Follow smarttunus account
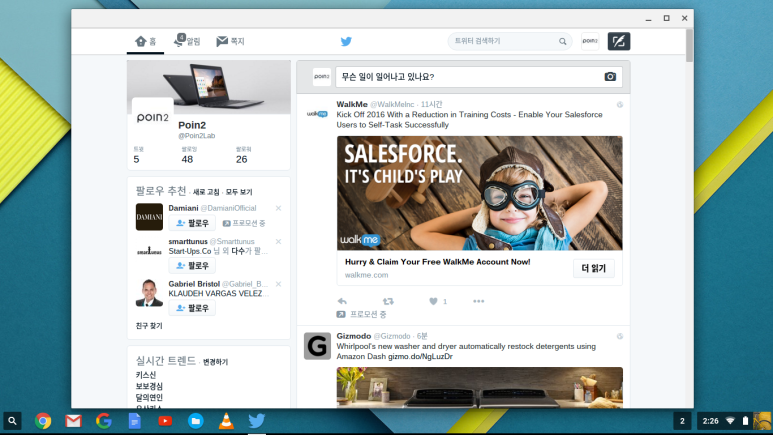This screenshot has width=773, height=435. click(192, 266)
